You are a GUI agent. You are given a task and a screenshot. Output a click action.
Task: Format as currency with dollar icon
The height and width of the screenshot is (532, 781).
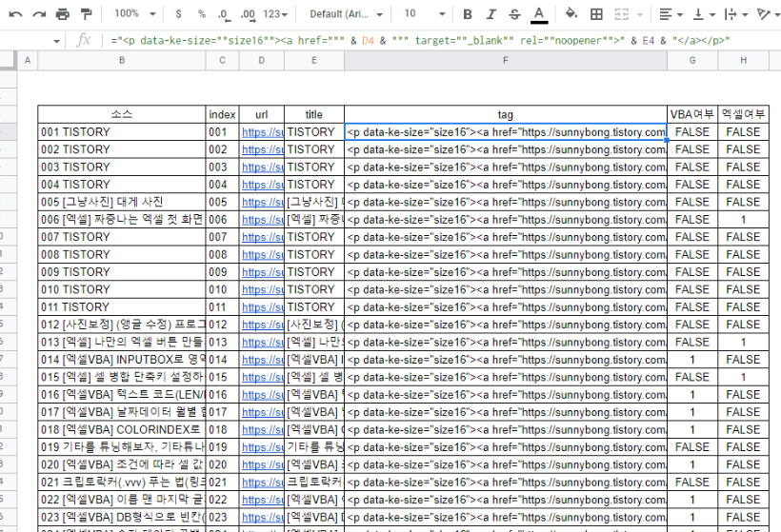(178, 14)
